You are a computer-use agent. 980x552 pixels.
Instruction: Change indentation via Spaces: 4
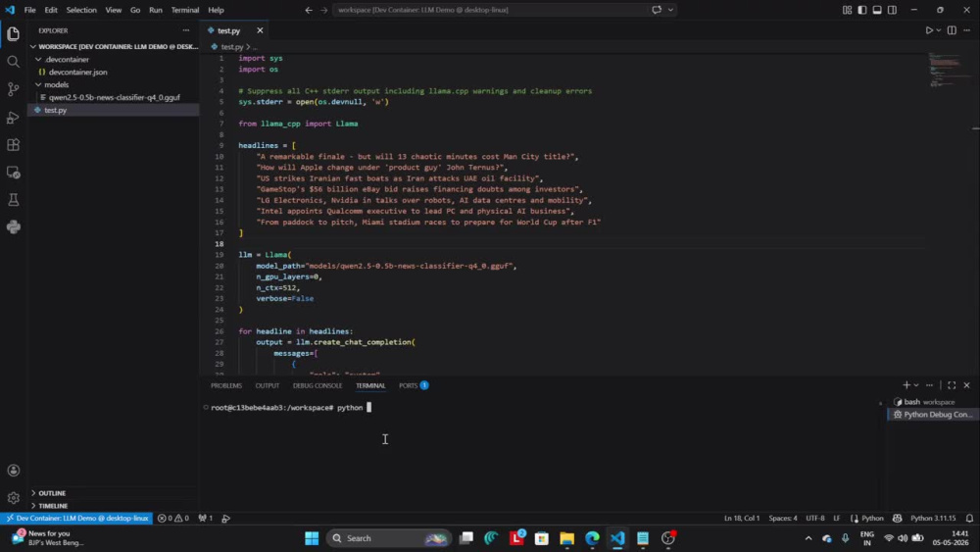(782, 519)
